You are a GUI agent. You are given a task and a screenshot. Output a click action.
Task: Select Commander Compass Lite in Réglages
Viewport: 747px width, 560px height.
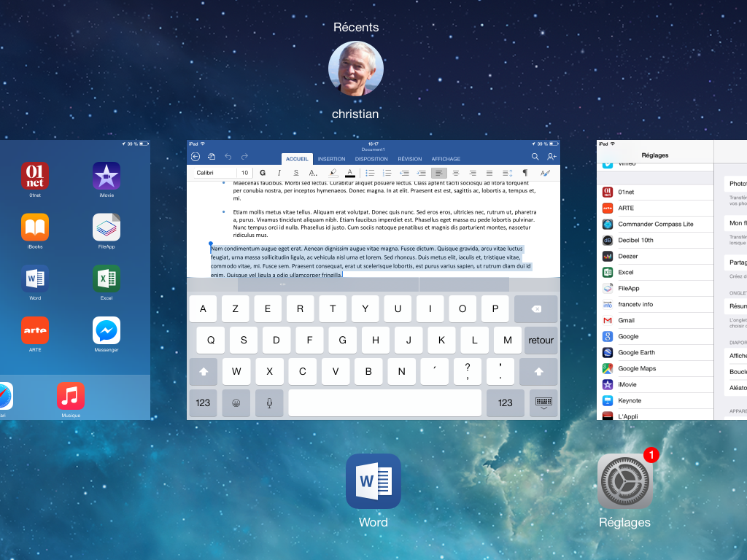655,224
